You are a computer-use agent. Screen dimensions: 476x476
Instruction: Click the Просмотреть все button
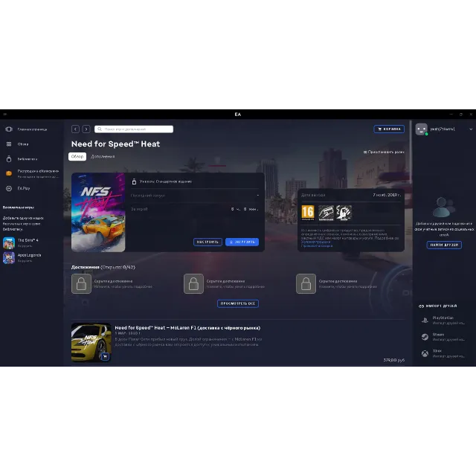[x=238, y=303]
